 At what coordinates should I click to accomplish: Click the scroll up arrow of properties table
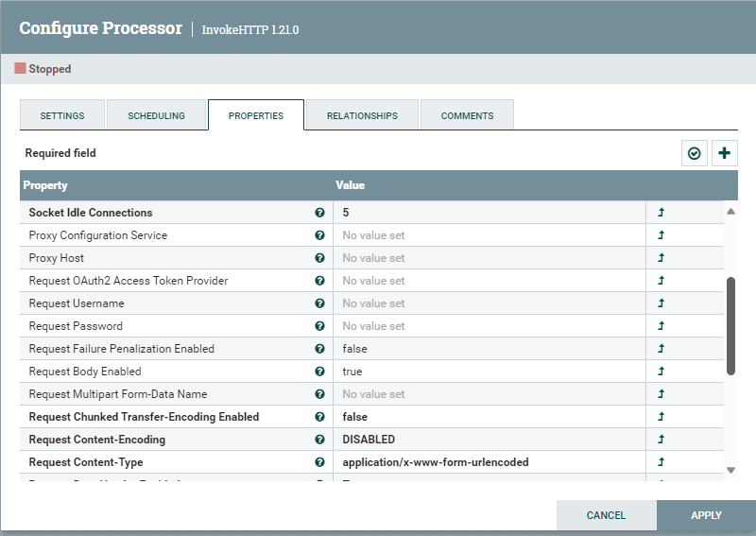pyautogui.click(x=730, y=212)
